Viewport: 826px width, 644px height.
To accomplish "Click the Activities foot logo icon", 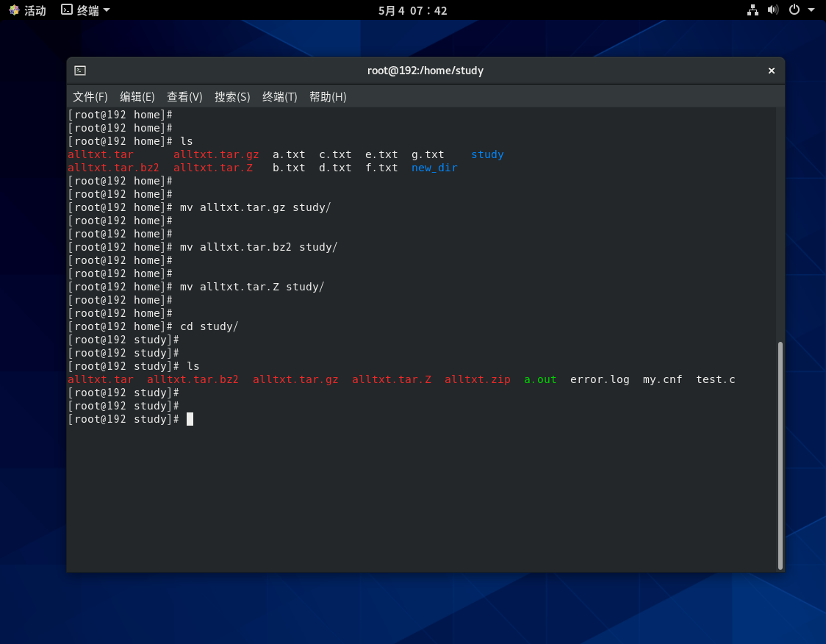I will point(14,10).
